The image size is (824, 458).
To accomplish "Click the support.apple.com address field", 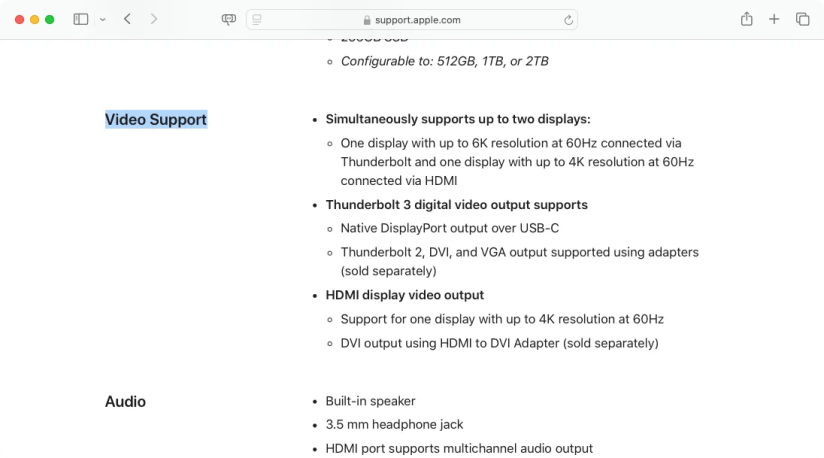I will 412,20.
